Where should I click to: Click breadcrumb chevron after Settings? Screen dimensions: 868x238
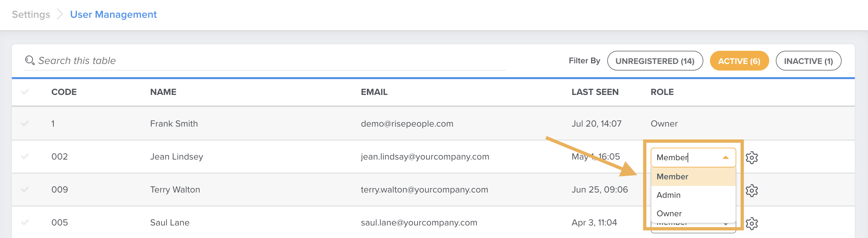pos(60,15)
